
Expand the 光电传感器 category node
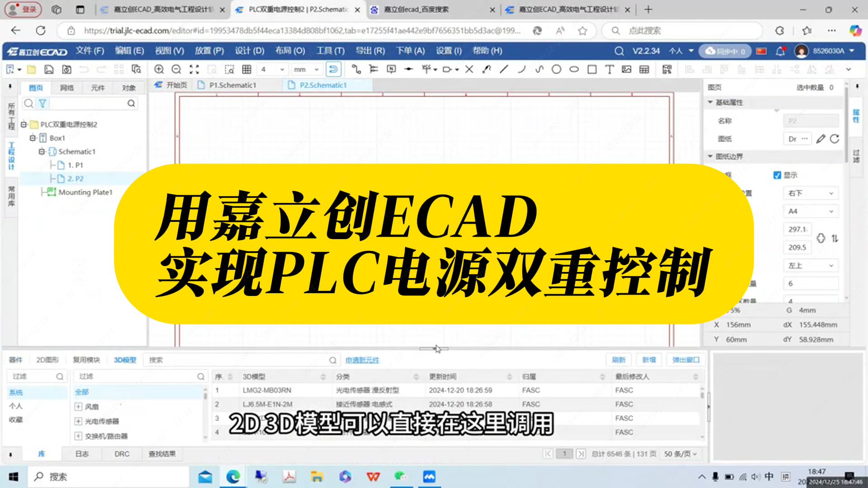point(78,421)
